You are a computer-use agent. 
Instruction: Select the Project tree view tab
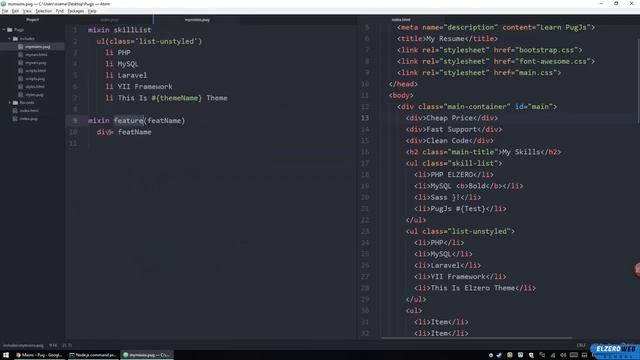pos(33,20)
